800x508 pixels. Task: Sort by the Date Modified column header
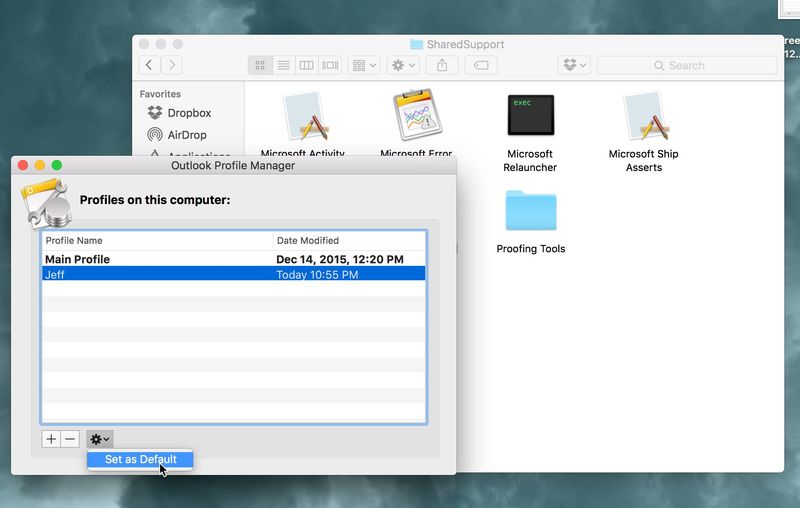349,240
